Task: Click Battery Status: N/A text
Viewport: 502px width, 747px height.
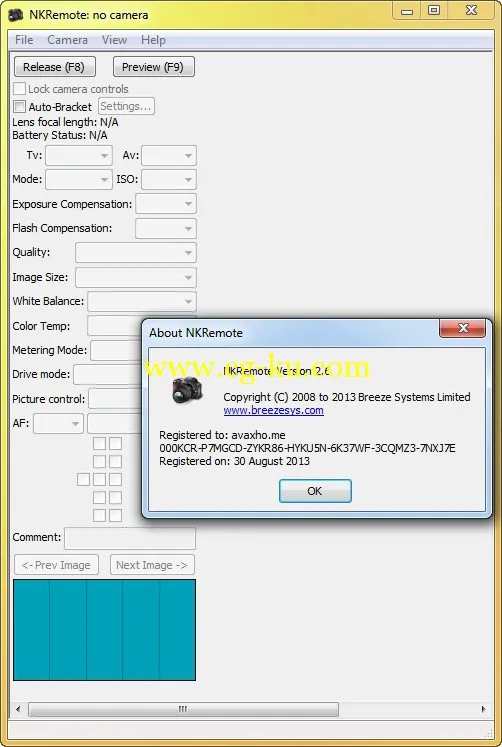Action: pyautogui.click(x=60, y=135)
